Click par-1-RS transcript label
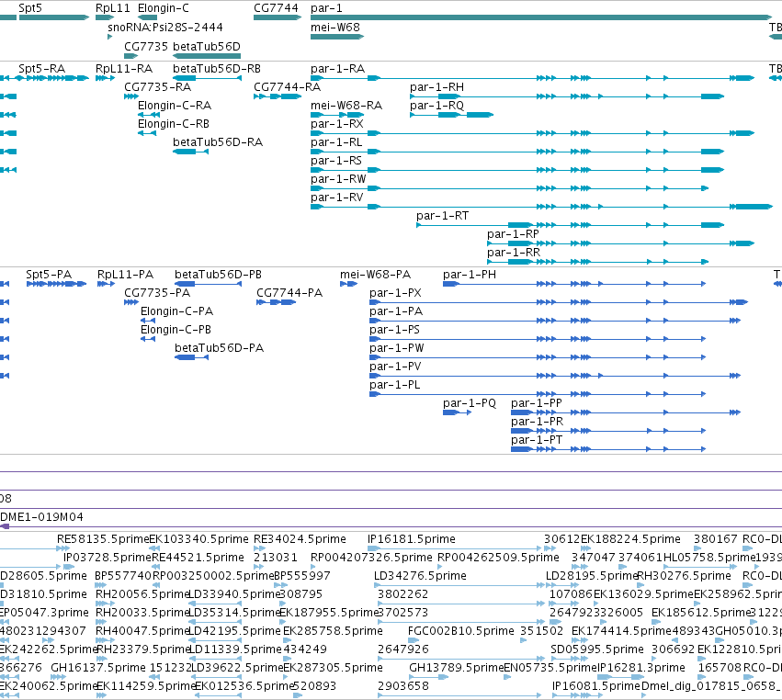The width and height of the screenshot is (782, 700). pos(336,161)
